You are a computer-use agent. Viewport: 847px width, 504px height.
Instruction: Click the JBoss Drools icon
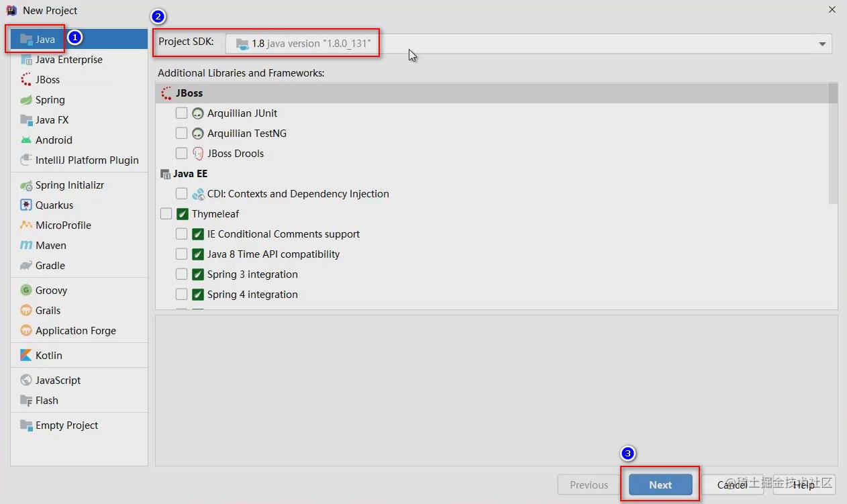[198, 154]
